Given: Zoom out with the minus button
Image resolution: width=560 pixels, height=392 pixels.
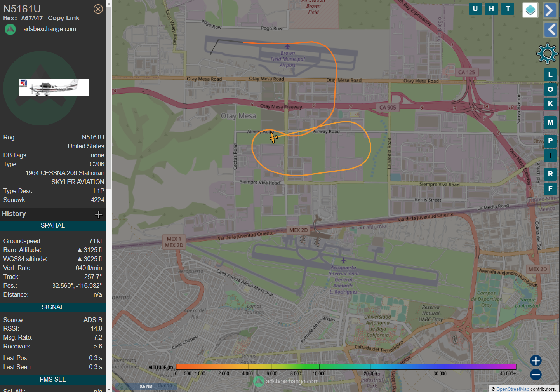Looking at the screenshot, I should tap(536, 375).
